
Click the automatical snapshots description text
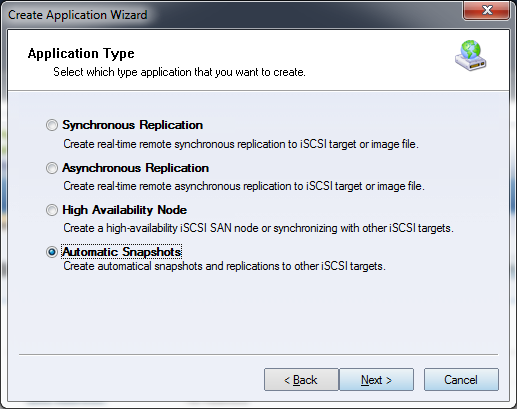(224, 266)
